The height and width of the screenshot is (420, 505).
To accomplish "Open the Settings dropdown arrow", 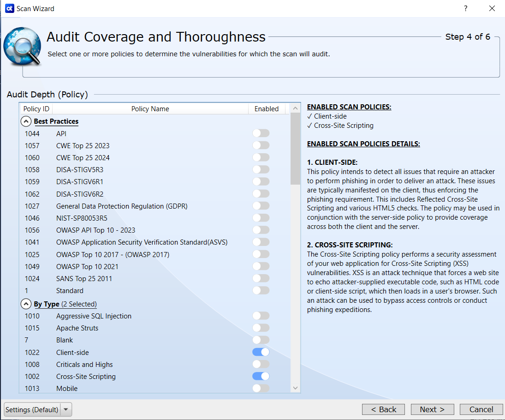I will 65,409.
